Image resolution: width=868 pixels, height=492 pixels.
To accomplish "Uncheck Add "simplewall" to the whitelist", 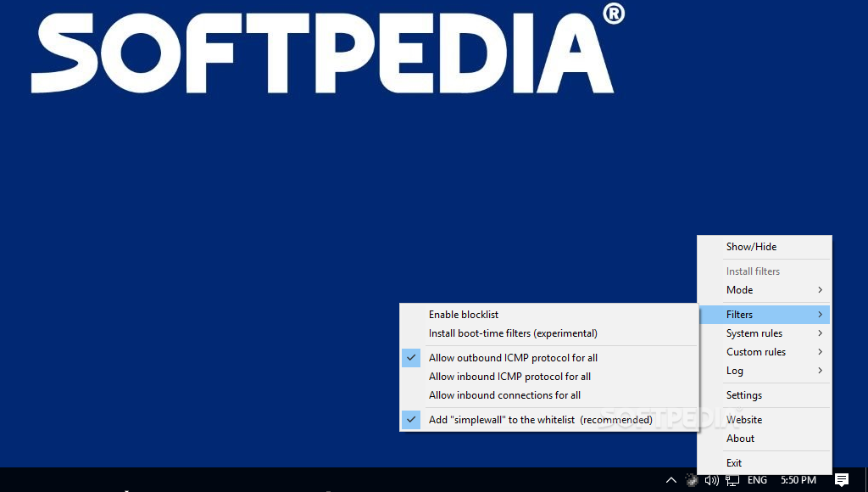I will click(548, 419).
